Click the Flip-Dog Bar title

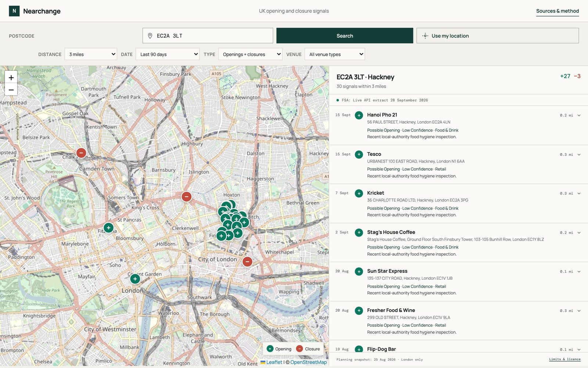pyautogui.click(x=381, y=349)
